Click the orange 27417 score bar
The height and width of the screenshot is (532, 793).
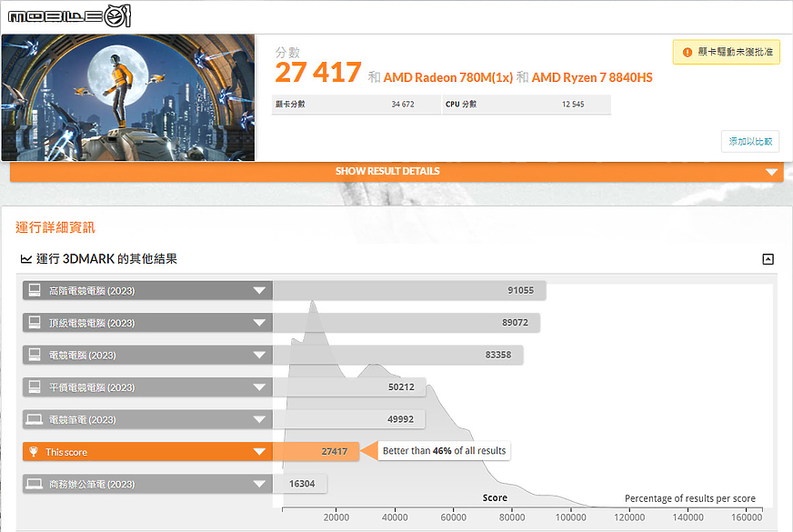coord(316,452)
